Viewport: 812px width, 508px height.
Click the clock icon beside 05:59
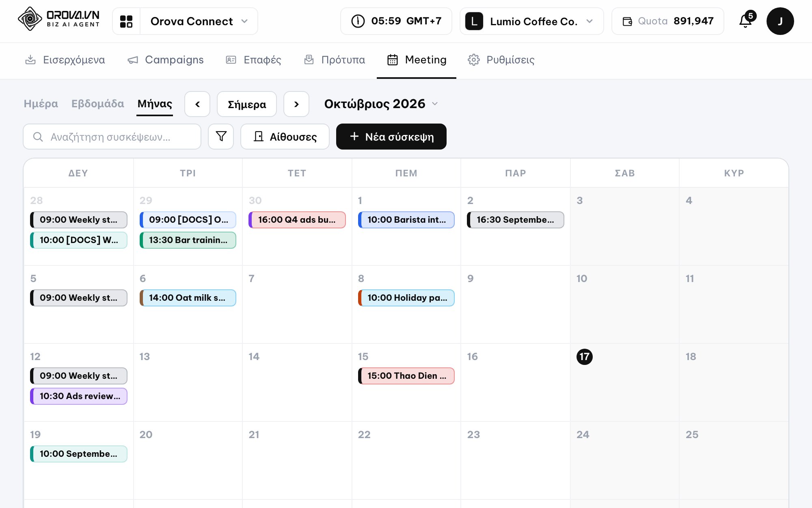[358, 21]
